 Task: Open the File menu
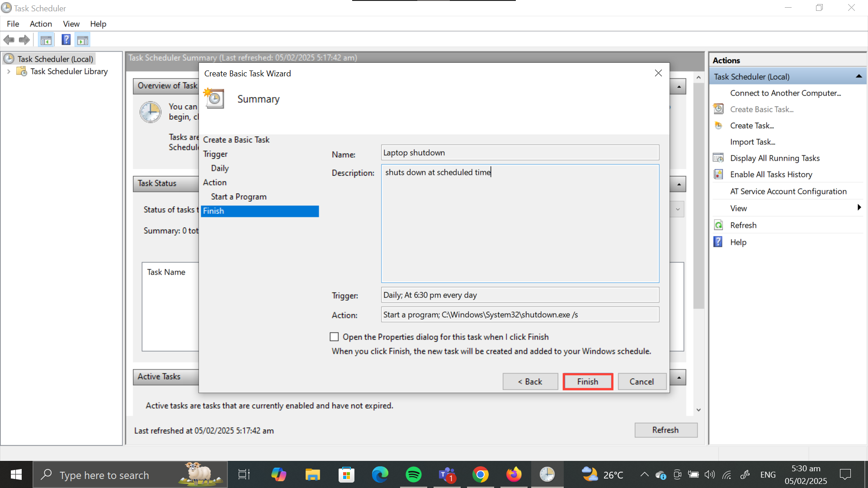[x=13, y=24]
